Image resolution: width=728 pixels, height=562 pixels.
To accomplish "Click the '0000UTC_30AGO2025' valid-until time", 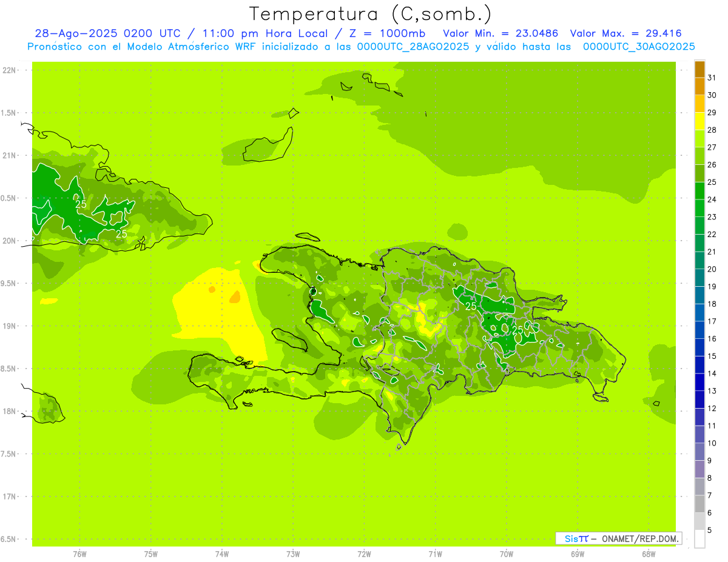I will point(639,47).
